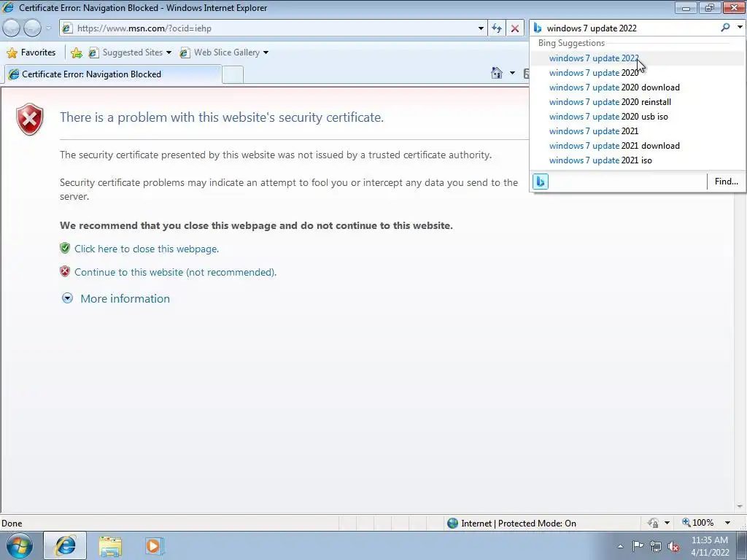Choose windows 7 update 2021 iso suggestion
The width and height of the screenshot is (747, 560).
[638, 160]
